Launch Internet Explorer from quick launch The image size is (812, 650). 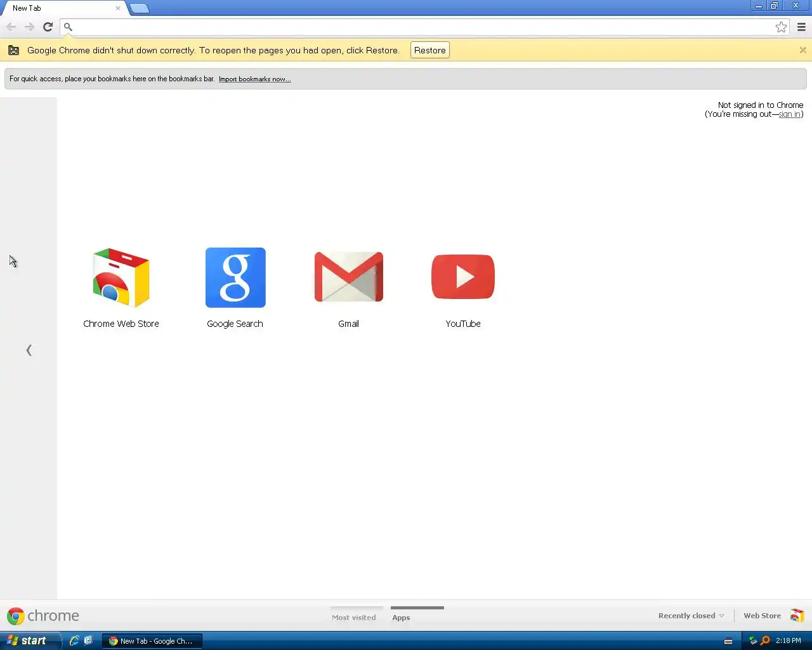(x=74, y=640)
